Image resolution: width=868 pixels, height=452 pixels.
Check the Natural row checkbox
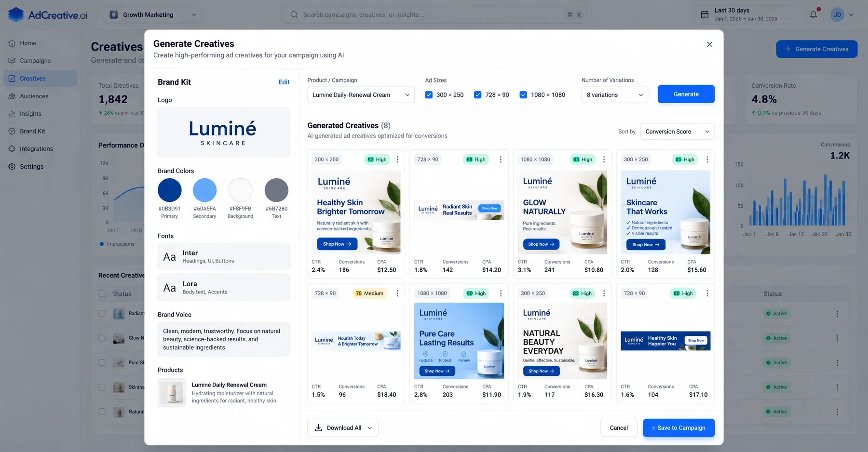[102, 412]
